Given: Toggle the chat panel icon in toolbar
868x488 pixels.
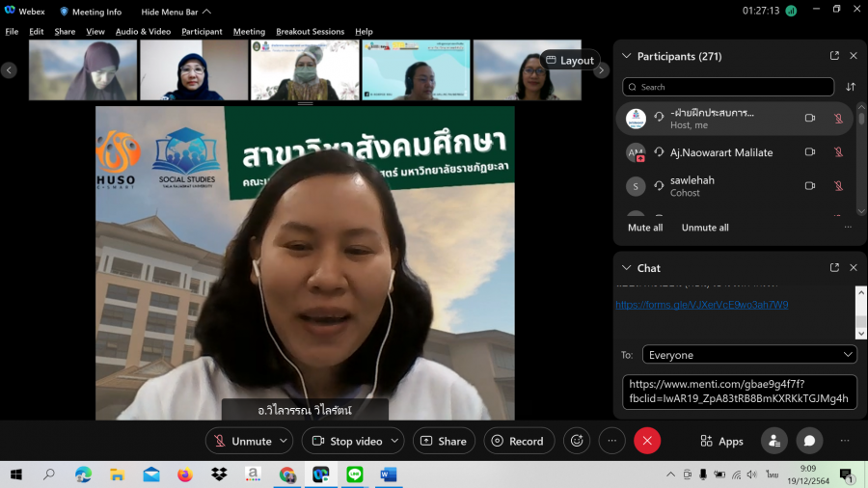Looking at the screenshot, I should pyautogui.click(x=809, y=441).
